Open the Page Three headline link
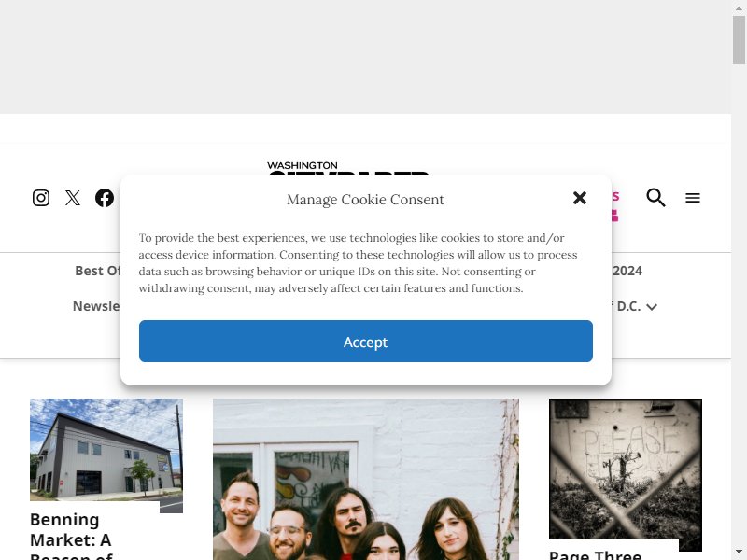This screenshot has width=747, height=560. coord(596,554)
